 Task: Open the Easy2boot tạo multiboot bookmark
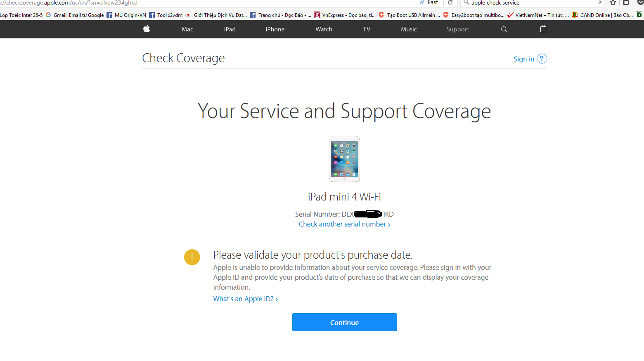[474, 15]
